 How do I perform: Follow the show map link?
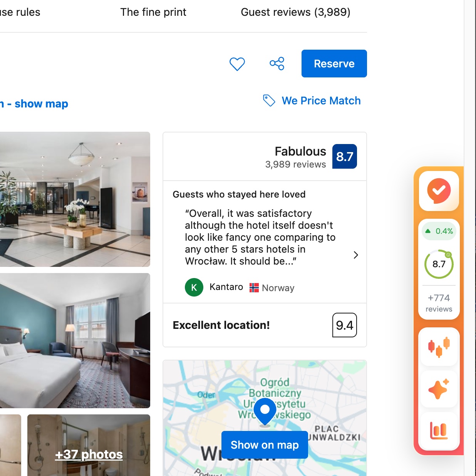(x=41, y=104)
